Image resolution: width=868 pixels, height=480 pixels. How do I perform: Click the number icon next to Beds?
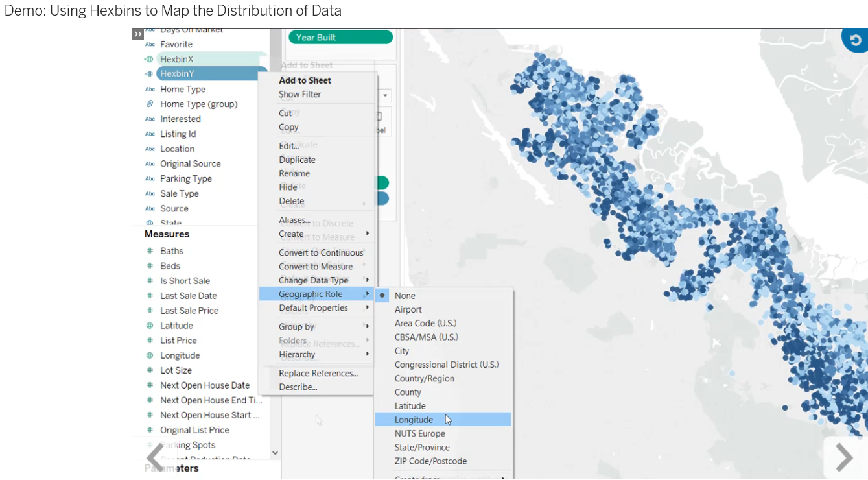click(150, 266)
